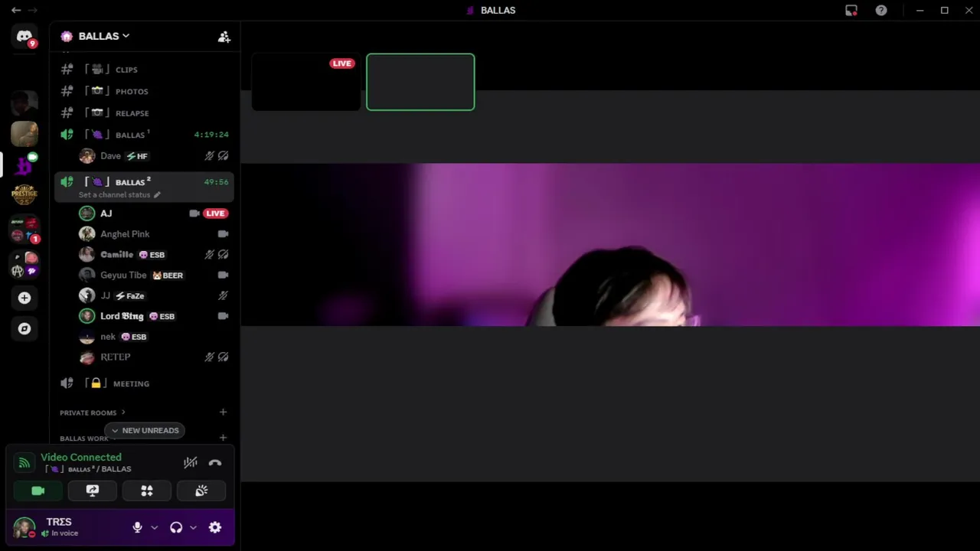The width and height of the screenshot is (980, 551).
Task: Open output device options arrow beside headphones
Action: tap(193, 527)
